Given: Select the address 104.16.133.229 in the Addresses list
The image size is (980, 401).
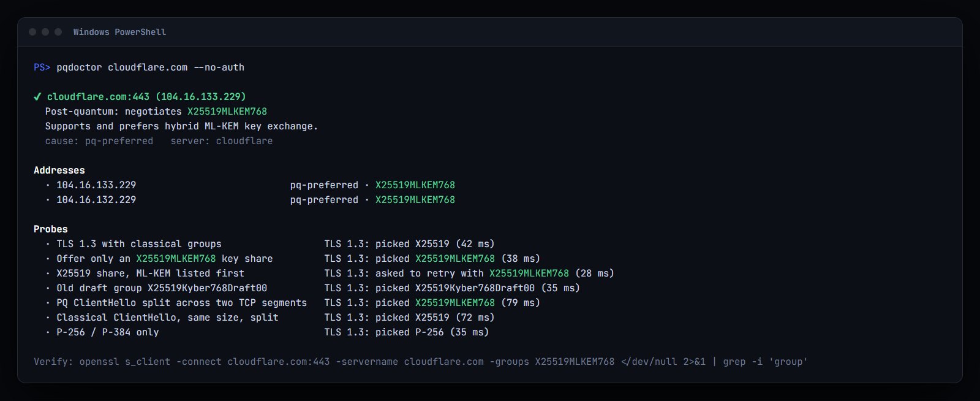Looking at the screenshot, I should coord(97,185).
